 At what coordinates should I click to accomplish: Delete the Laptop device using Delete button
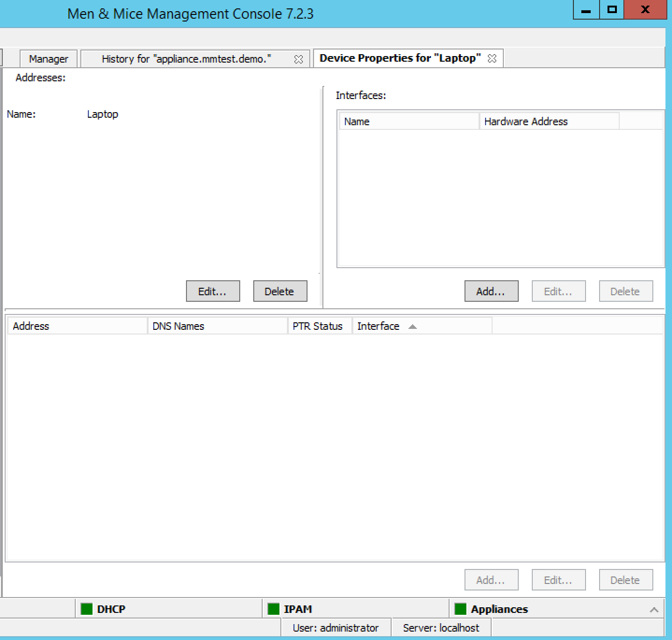click(280, 291)
